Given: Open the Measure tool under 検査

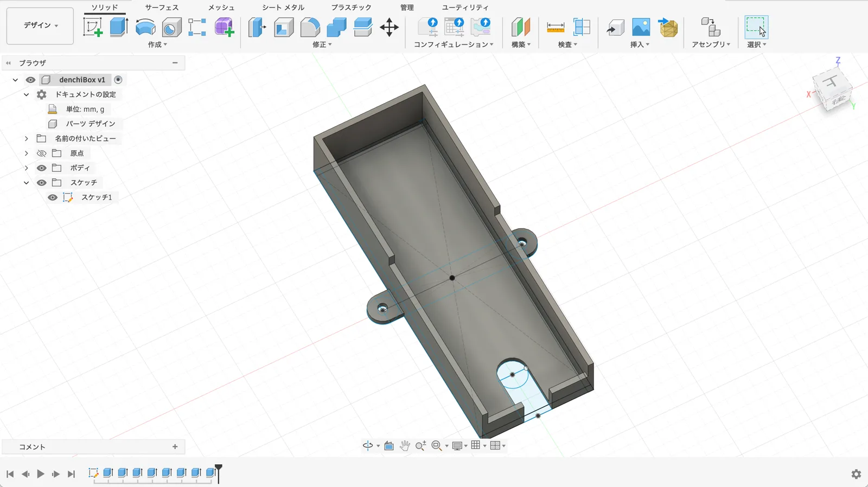Looking at the screenshot, I should [556, 27].
